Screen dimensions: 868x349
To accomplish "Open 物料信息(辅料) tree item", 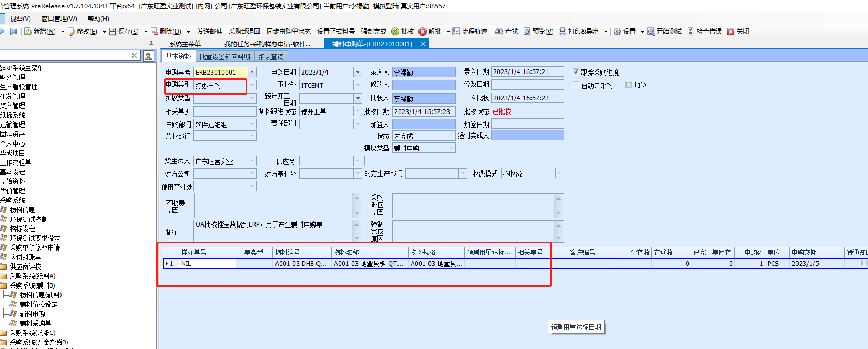I will (x=40, y=295).
